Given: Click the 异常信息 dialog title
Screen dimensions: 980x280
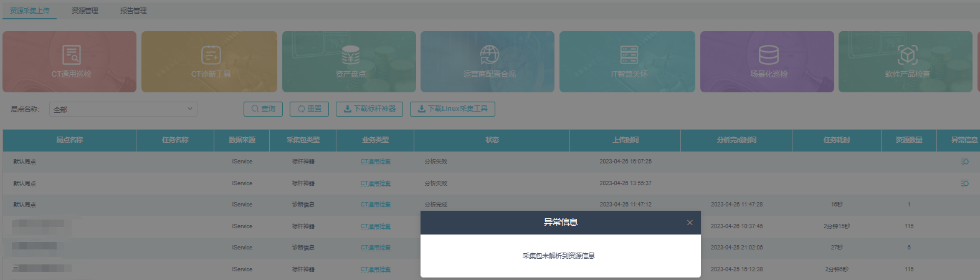Looking at the screenshot, I should click(561, 223).
